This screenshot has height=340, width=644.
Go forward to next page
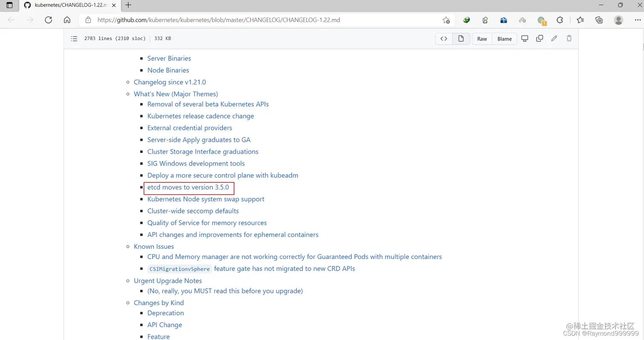click(x=30, y=20)
